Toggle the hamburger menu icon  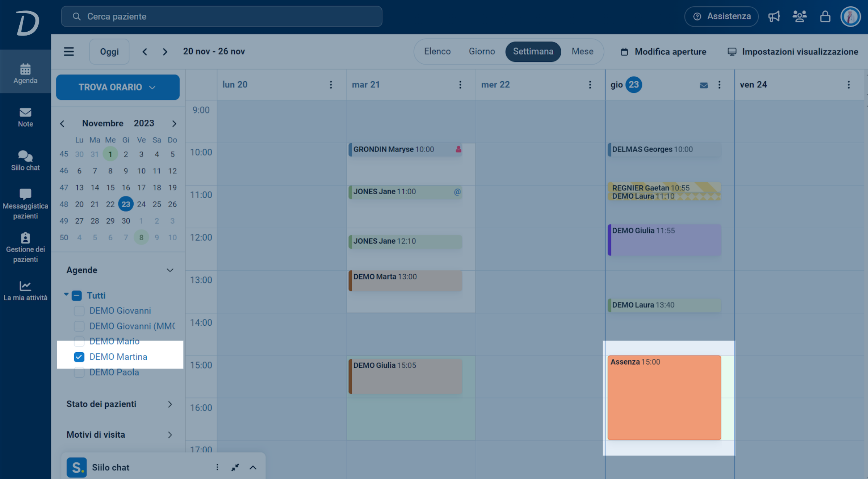pyautogui.click(x=69, y=51)
